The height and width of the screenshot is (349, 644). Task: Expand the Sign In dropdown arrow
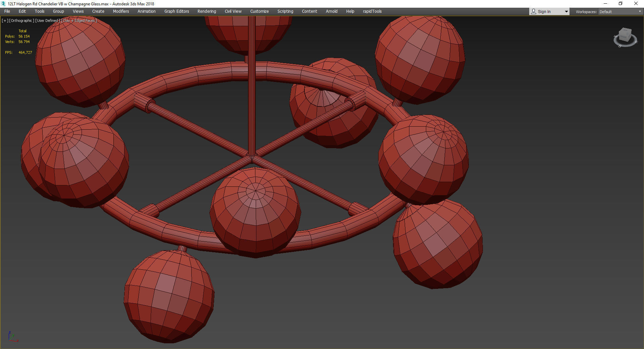click(x=566, y=12)
